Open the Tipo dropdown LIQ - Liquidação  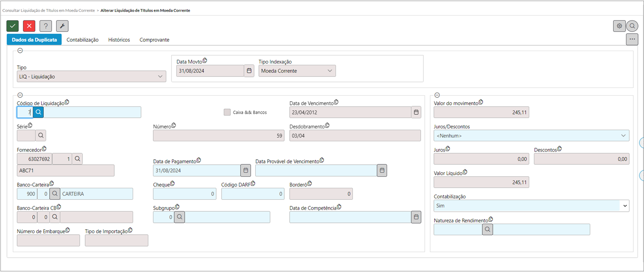[91, 76]
